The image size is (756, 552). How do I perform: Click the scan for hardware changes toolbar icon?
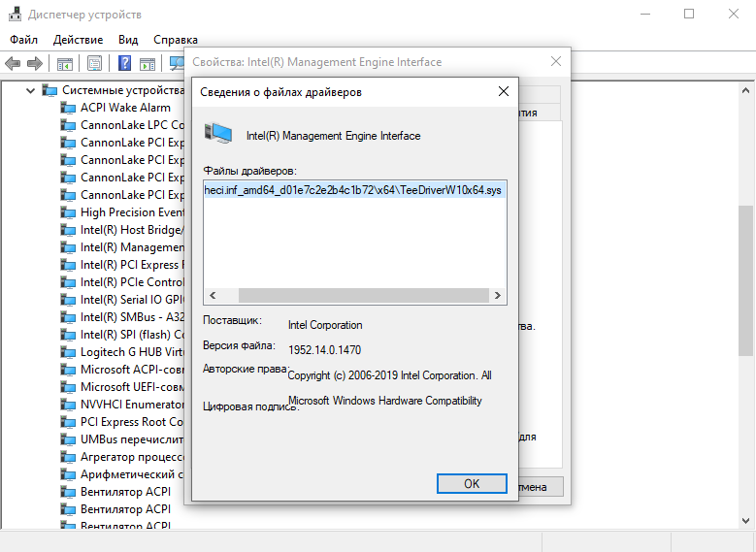pos(177,63)
